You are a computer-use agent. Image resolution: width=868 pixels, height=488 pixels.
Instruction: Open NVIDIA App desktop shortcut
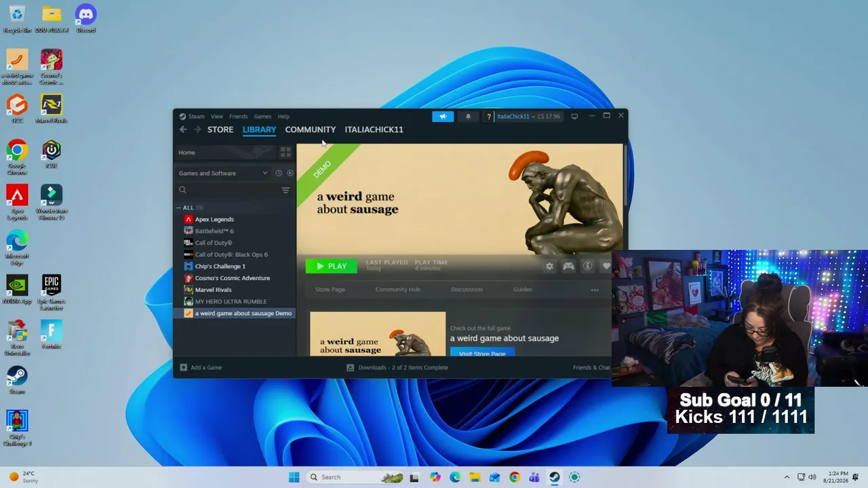tap(17, 289)
